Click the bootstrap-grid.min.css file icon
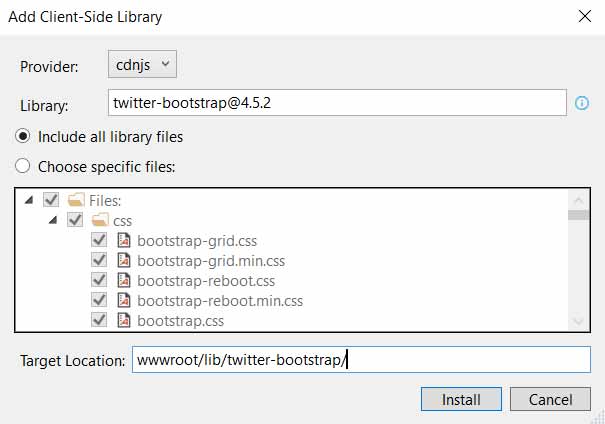Screen dimensions: 605x424 pos(123,260)
